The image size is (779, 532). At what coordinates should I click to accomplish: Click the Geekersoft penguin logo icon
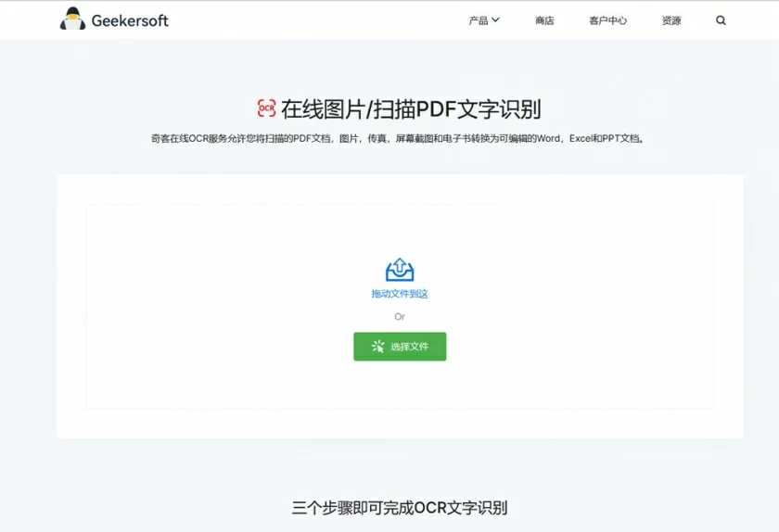point(72,19)
